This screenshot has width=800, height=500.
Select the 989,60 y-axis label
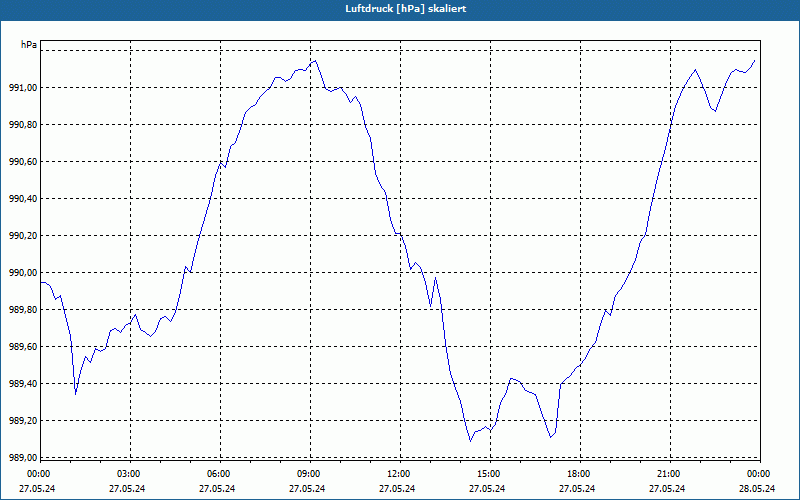(23, 346)
